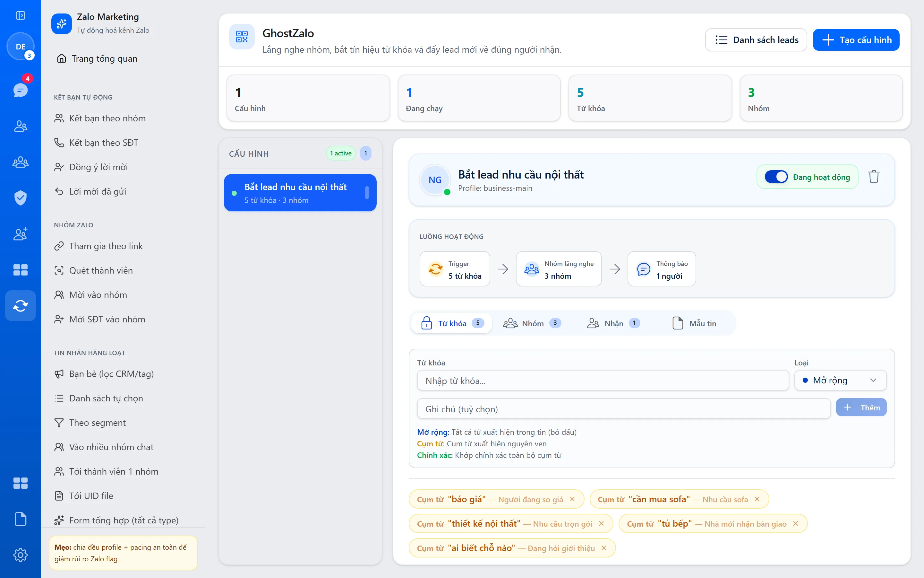924x578 pixels.
Task: Collapse sidebar panel icon at top left
Action: click(x=20, y=15)
